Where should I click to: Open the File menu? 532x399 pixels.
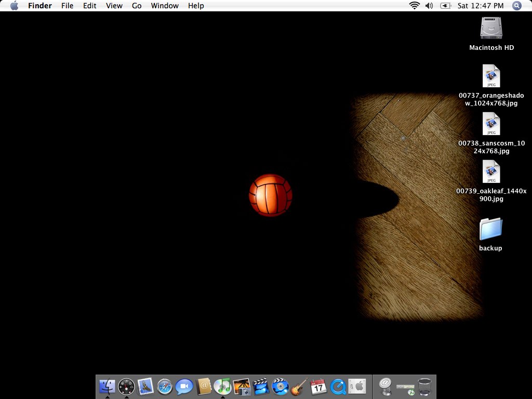point(67,6)
